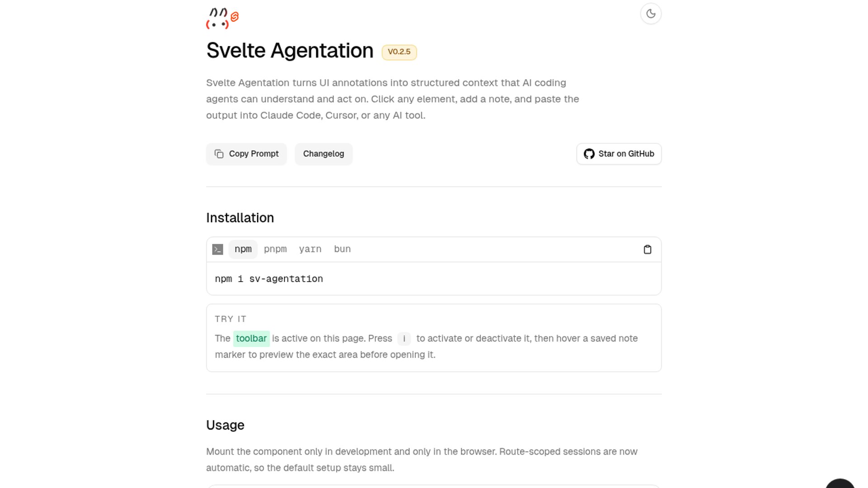The width and height of the screenshot is (868, 488).
Task: Click the copy icon in Copy Prompt
Action: (x=219, y=154)
